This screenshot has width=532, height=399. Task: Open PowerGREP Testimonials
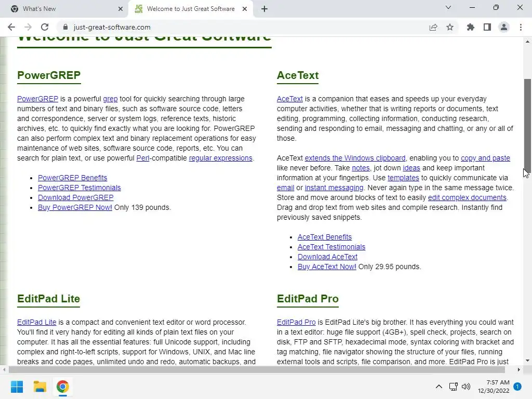click(x=79, y=188)
